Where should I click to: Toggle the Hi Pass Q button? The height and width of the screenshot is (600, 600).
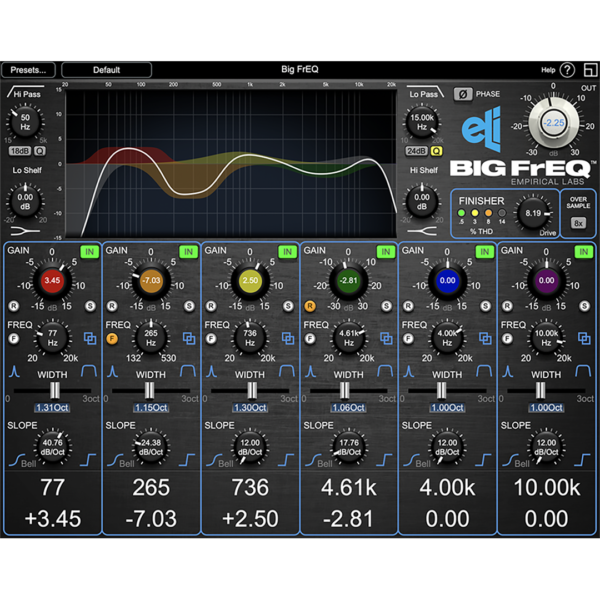[40, 151]
